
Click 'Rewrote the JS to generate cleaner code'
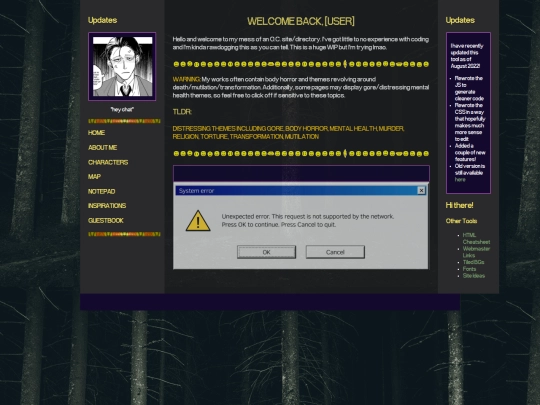pyautogui.click(x=469, y=88)
